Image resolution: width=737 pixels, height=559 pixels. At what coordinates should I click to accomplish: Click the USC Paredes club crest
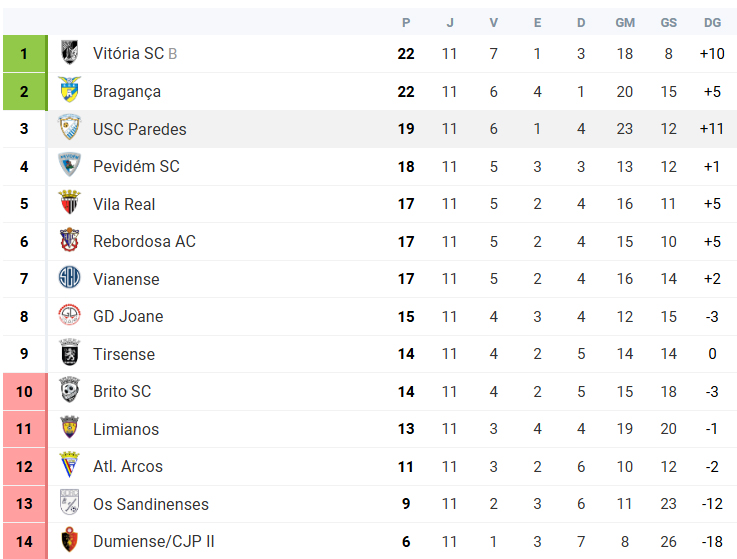pos(70,127)
